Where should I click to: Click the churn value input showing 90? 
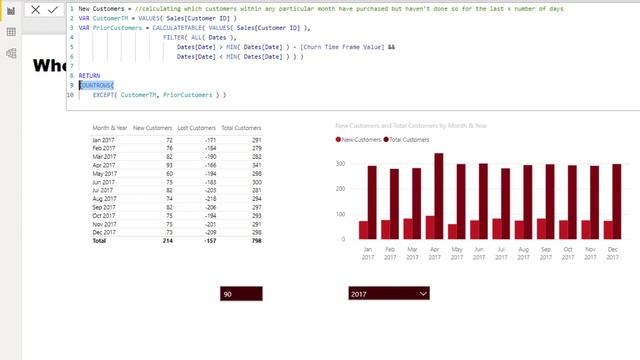point(241,294)
